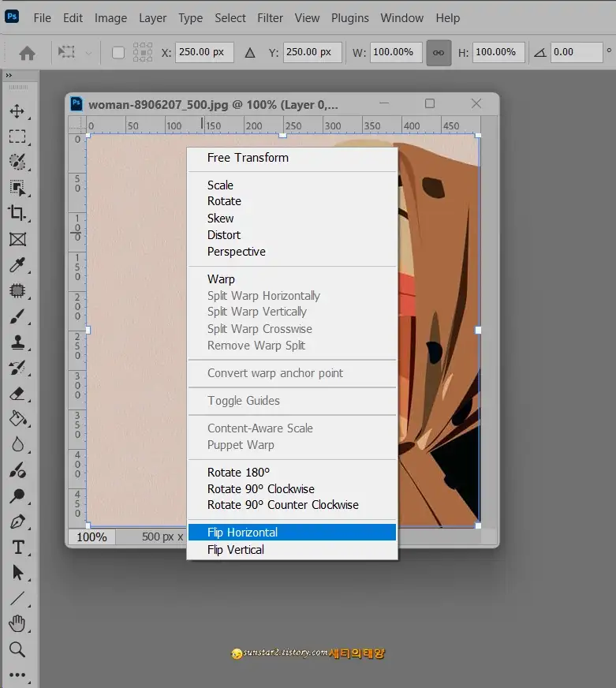The width and height of the screenshot is (616, 688).
Task: Open the File menu
Action: coord(42,18)
